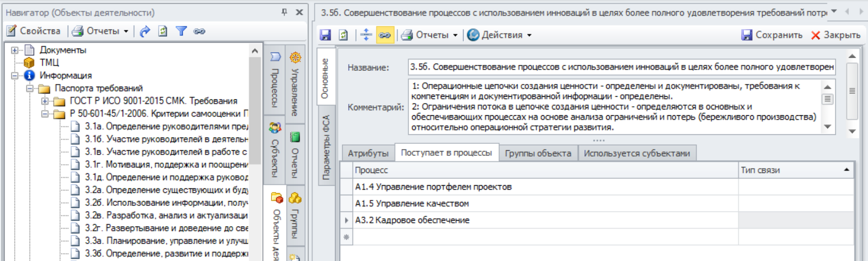Screen dimensions: 868x261
Task: Open the Процессы side panel
Action: pos(275,82)
